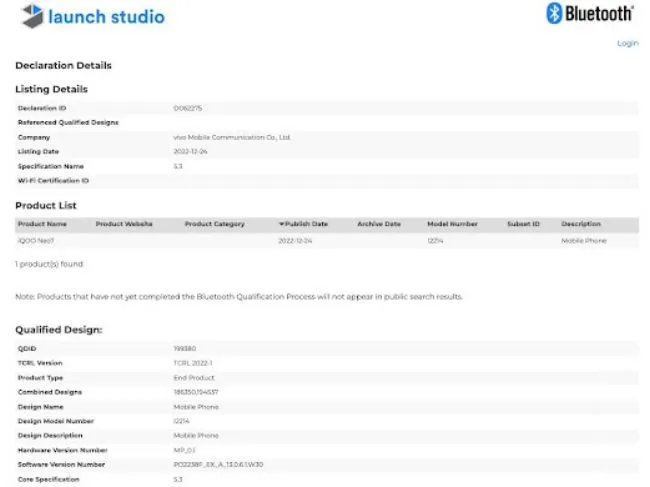The height and width of the screenshot is (487, 650).
Task: Click the Bluetooth Qualification Process note text
Action: tap(239, 297)
